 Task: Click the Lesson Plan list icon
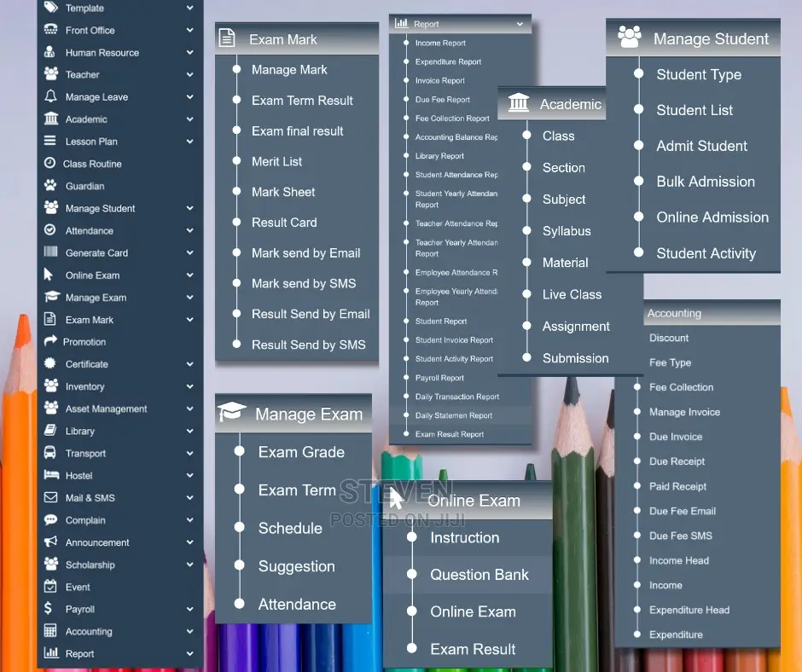pyautogui.click(x=50, y=140)
